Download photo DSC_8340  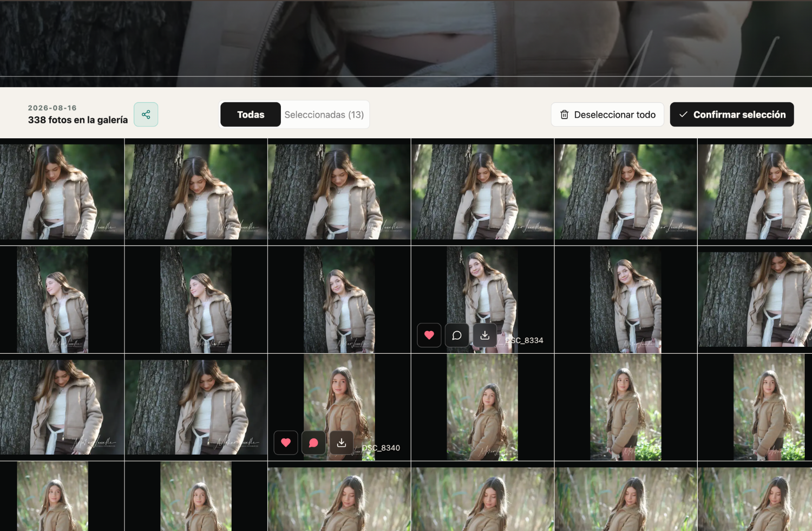tap(342, 443)
